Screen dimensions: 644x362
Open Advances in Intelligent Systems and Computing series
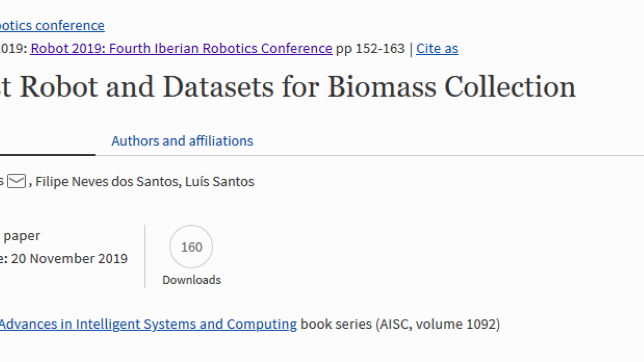[x=148, y=323]
